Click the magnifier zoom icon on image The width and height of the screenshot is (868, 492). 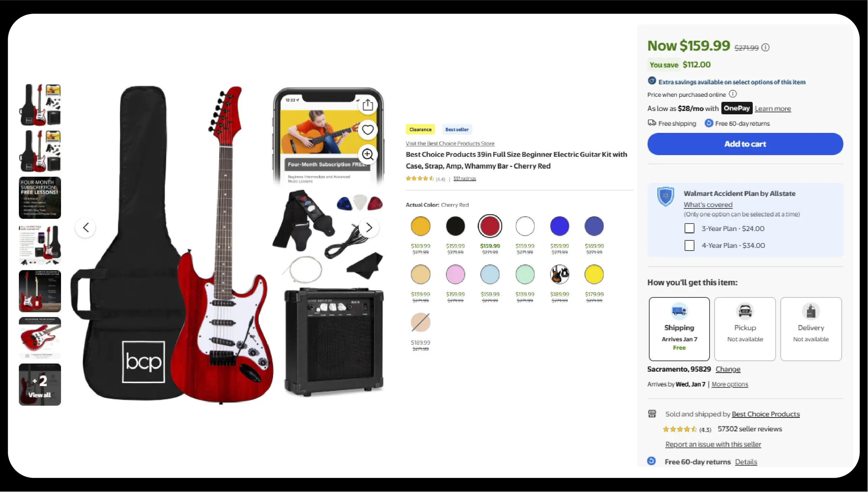point(368,154)
